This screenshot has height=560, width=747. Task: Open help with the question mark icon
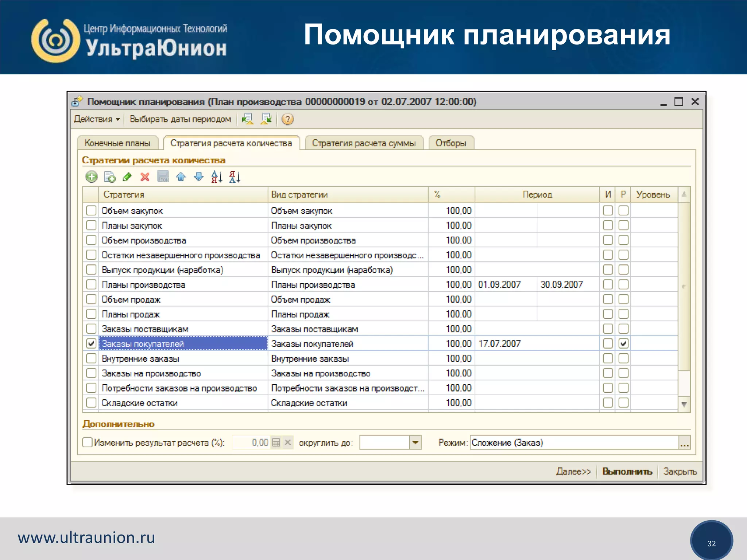288,119
